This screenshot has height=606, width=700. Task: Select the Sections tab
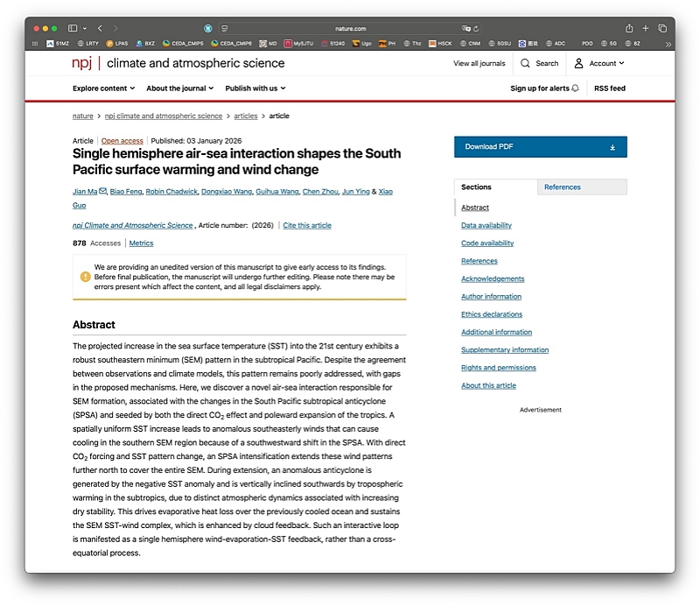point(477,187)
